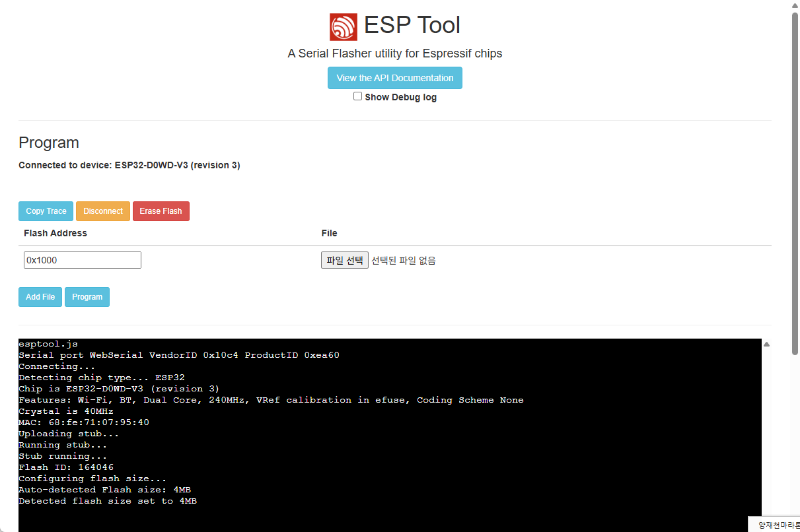The height and width of the screenshot is (532, 800).
Task: Click the Crystal is 40MHz line
Action: (66, 411)
